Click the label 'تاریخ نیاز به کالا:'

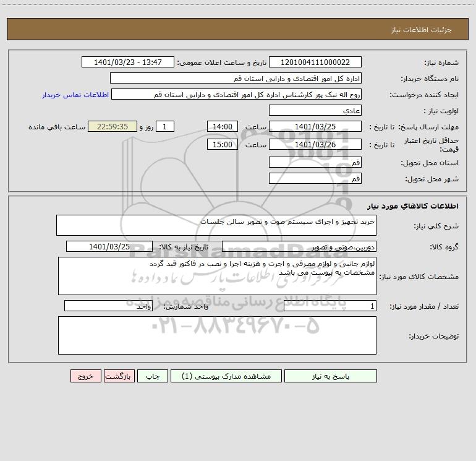coord(184,247)
